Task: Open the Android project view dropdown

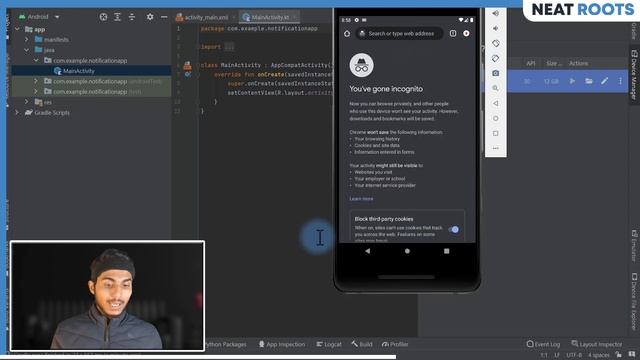Action: tap(57, 17)
